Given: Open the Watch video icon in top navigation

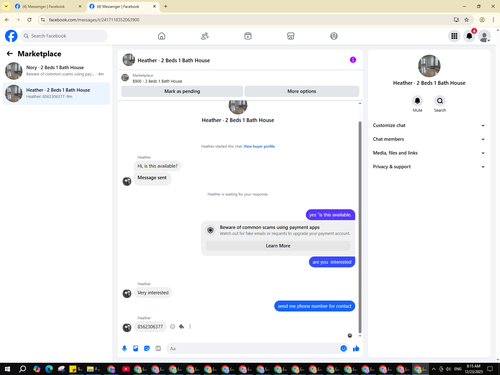Looking at the screenshot, I should 248,36.
